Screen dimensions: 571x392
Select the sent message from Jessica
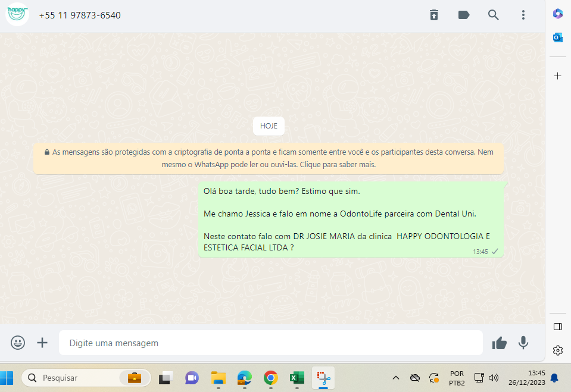point(351,220)
